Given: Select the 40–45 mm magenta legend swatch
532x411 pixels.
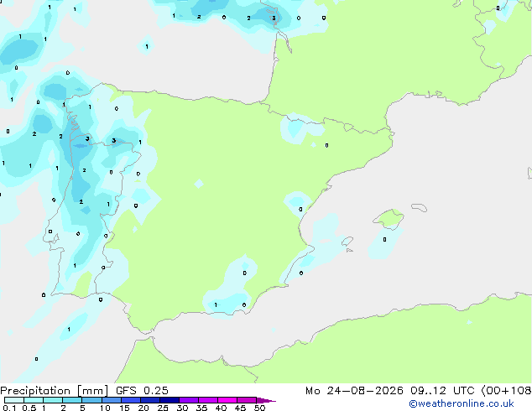Looking at the screenshot, I should (x=227, y=400).
